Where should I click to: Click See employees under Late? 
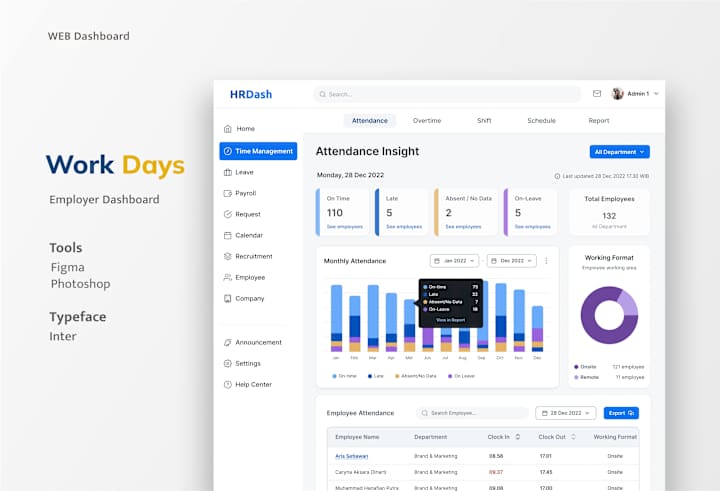[x=404, y=227]
